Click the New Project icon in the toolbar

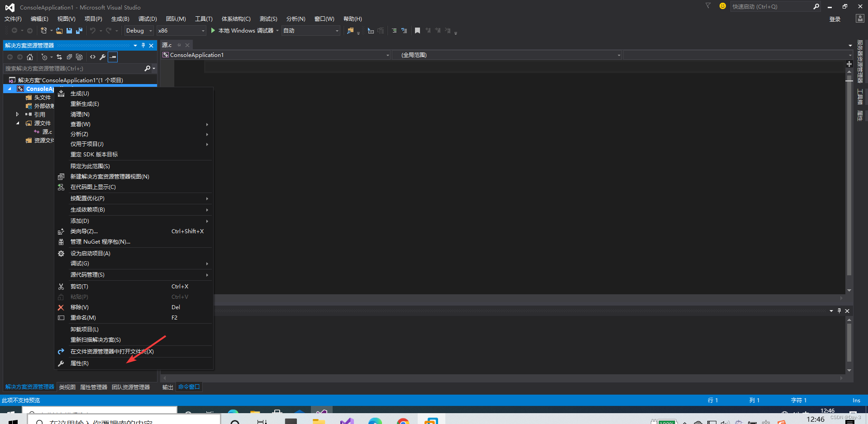click(44, 31)
